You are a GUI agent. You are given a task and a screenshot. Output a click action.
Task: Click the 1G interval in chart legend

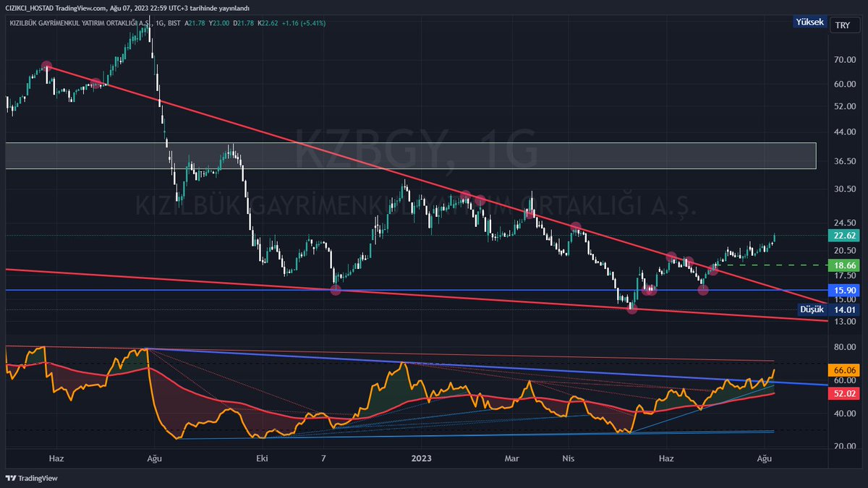(x=160, y=23)
